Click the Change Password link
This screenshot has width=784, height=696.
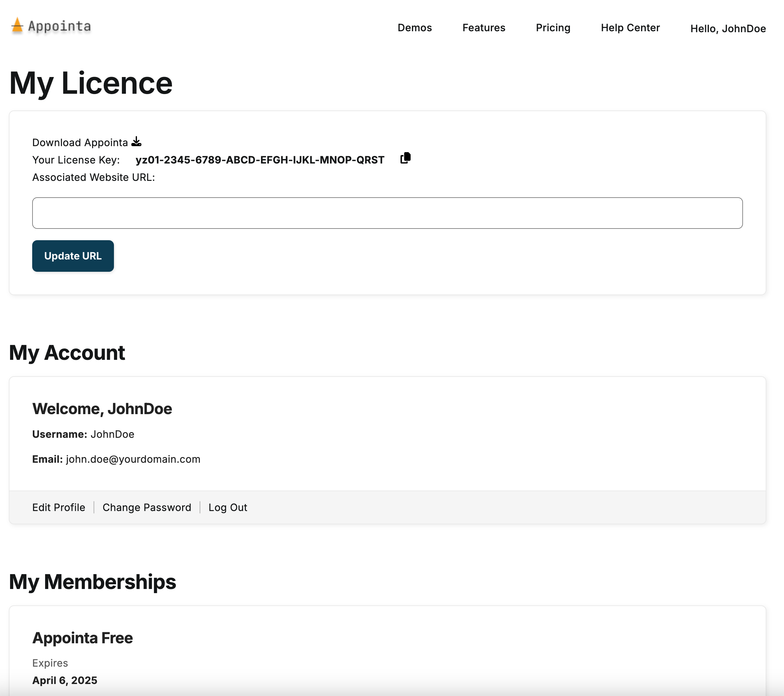[146, 507]
